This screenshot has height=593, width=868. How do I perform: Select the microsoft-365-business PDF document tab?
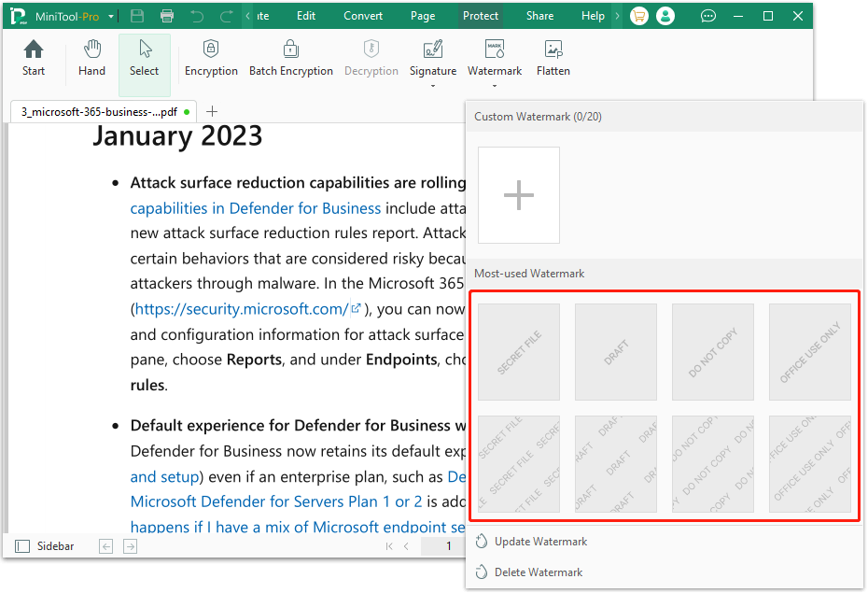[105, 112]
